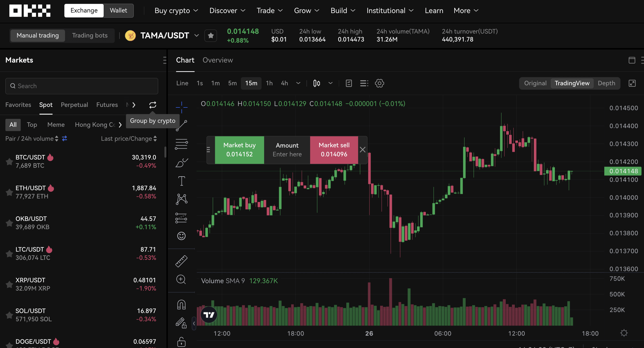The height and width of the screenshot is (348, 644).
Task: Expand the Build menu
Action: (343, 11)
